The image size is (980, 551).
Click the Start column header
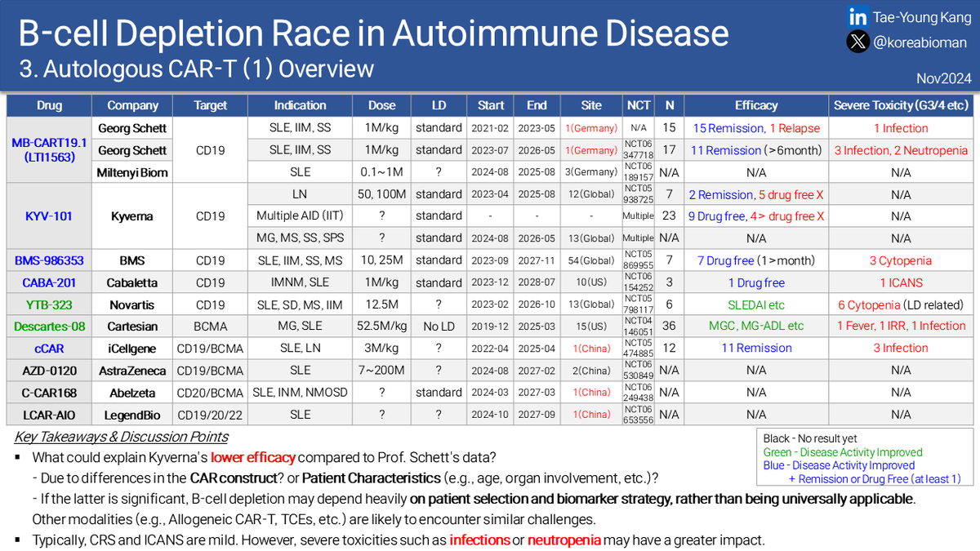[491, 105]
